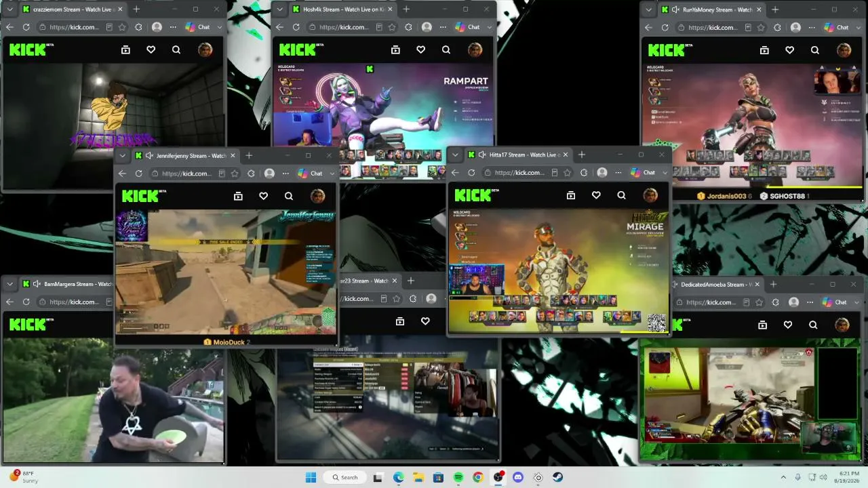This screenshot has height=488, width=868.
Task: Reload the crazziemom Stream page
Action: pyautogui.click(x=26, y=27)
